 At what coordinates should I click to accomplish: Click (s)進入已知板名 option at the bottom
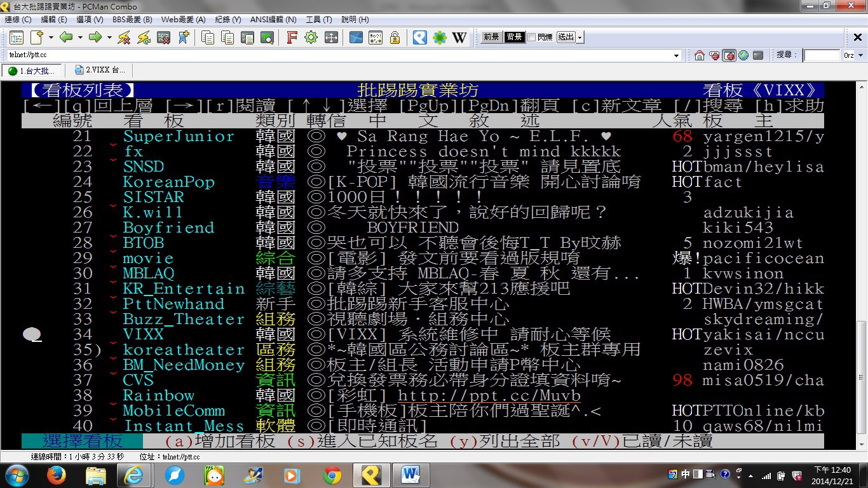coord(362,441)
